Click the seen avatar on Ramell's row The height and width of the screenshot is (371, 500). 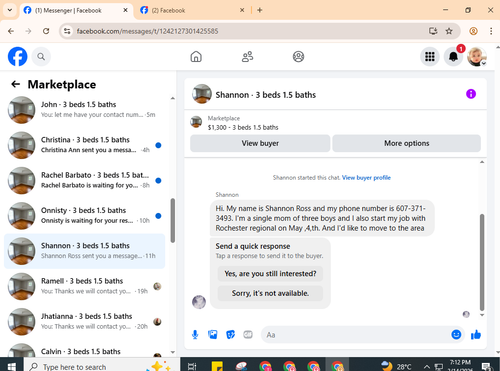[157, 286]
